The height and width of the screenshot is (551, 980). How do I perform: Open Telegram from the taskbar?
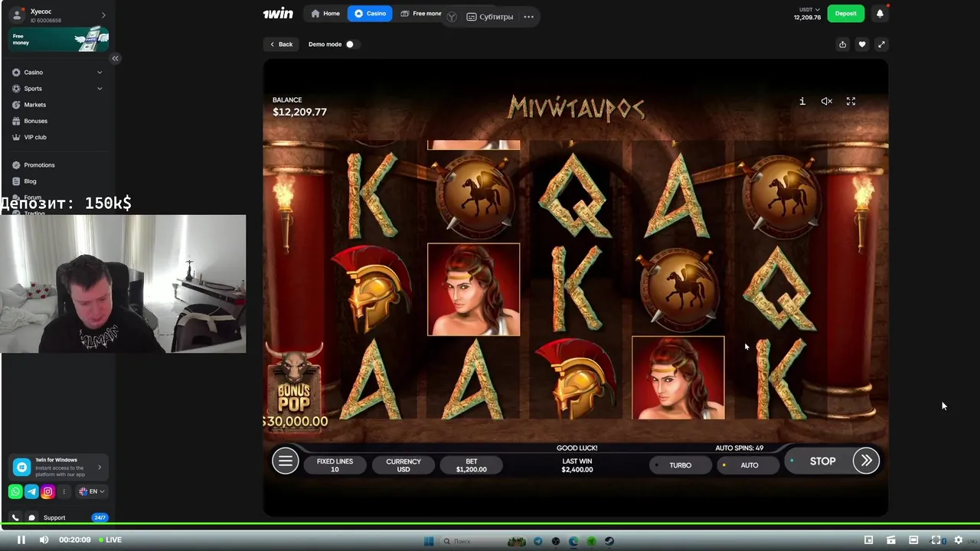pyautogui.click(x=538, y=541)
